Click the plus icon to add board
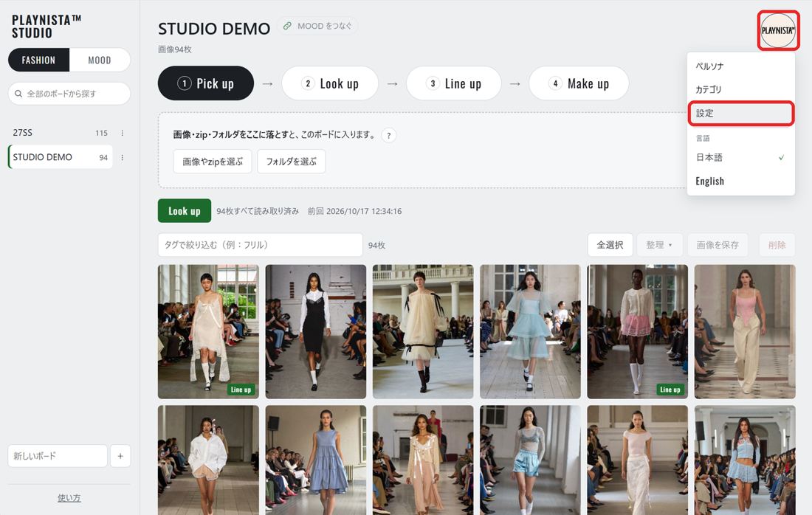Viewport: 812px width, 515px height. [x=120, y=456]
